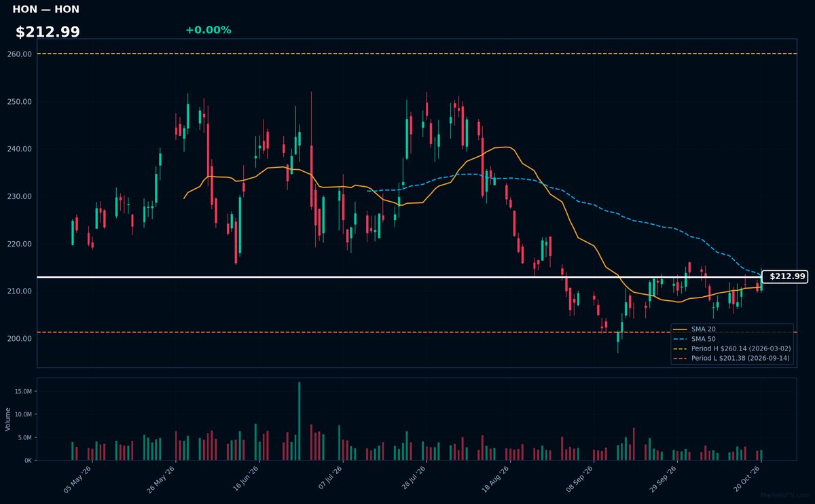Click the boxed $212.99 current-price tag on the price line
Screen dimensions: 815x504
pyautogui.click(x=786, y=276)
